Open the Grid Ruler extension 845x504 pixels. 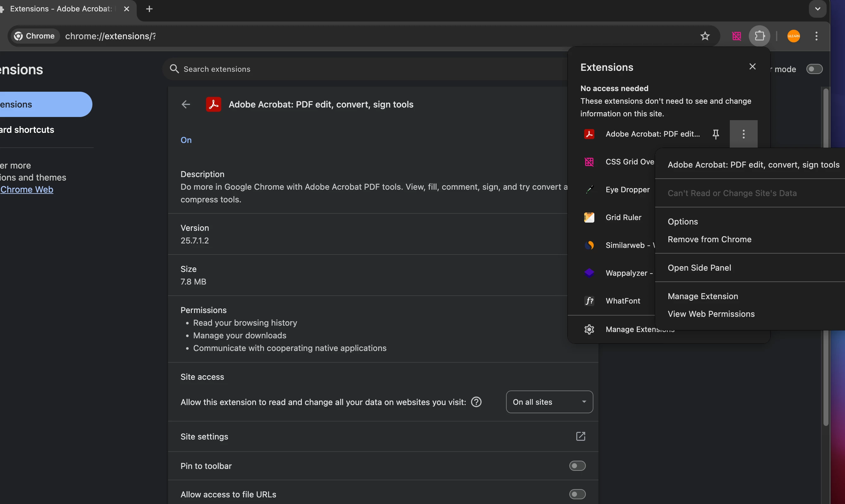[623, 217]
